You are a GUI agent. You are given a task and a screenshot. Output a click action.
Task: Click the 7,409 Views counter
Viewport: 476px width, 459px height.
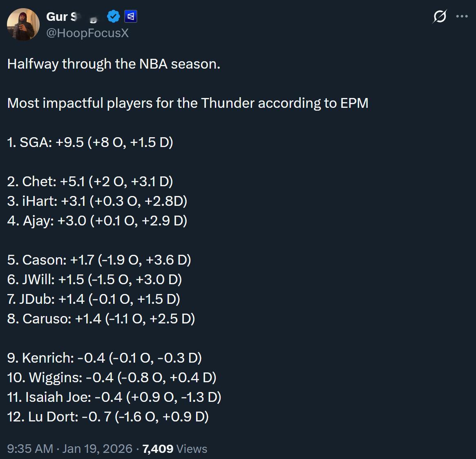tap(175, 449)
